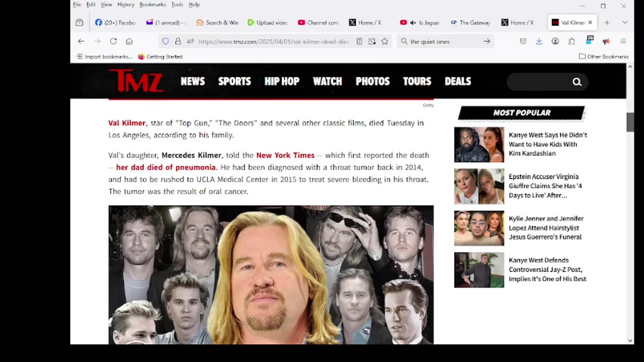The width and height of the screenshot is (644, 362).
Task: Reload the current TMZ page
Action: click(x=113, y=41)
